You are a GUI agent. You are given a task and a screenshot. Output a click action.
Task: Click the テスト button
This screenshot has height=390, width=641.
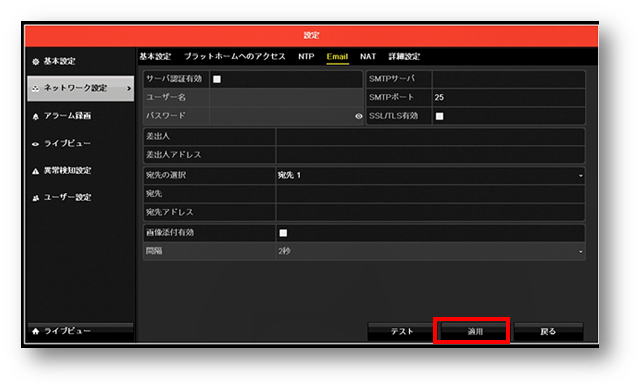pyautogui.click(x=402, y=332)
